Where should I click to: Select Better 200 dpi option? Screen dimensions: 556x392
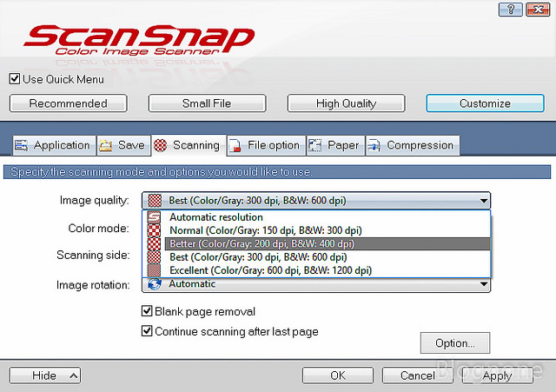pyautogui.click(x=316, y=243)
